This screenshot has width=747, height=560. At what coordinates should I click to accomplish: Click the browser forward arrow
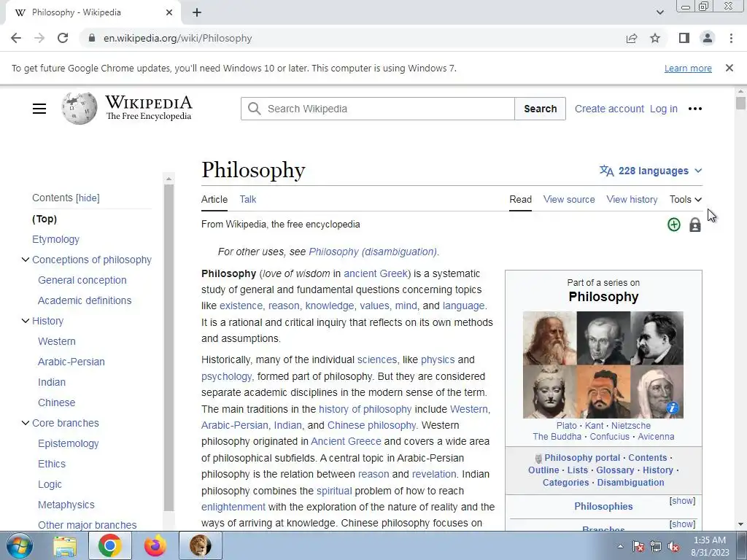click(x=39, y=38)
